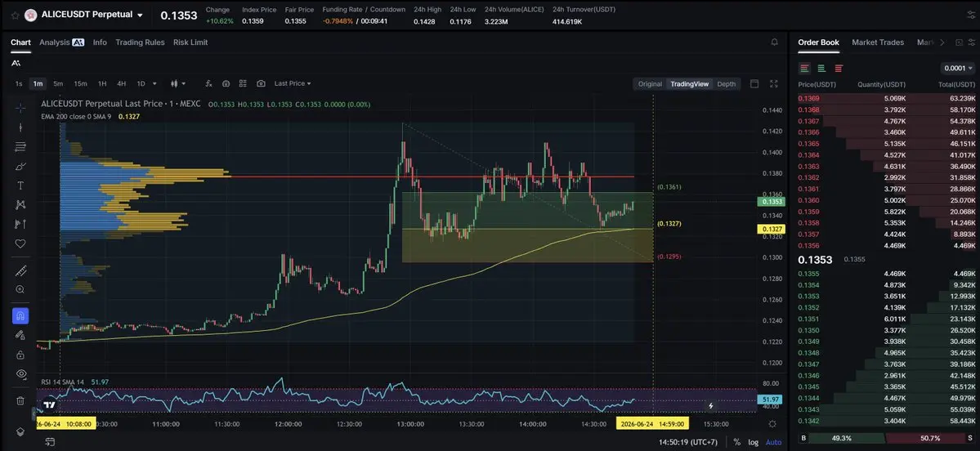Viewport: 980px width, 451px height.
Task: Open the Fibonacci retracement tools
Action: pyautogui.click(x=20, y=147)
